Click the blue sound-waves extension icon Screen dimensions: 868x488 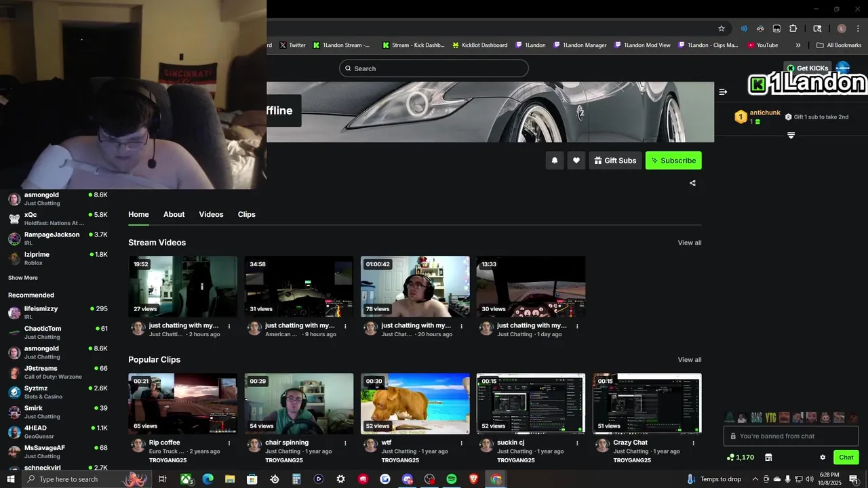pyautogui.click(x=744, y=28)
